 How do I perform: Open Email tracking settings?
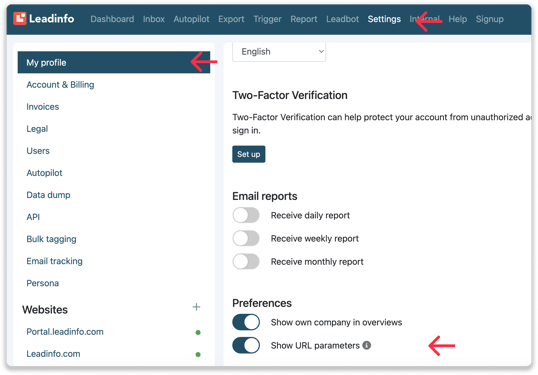coord(55,261)
